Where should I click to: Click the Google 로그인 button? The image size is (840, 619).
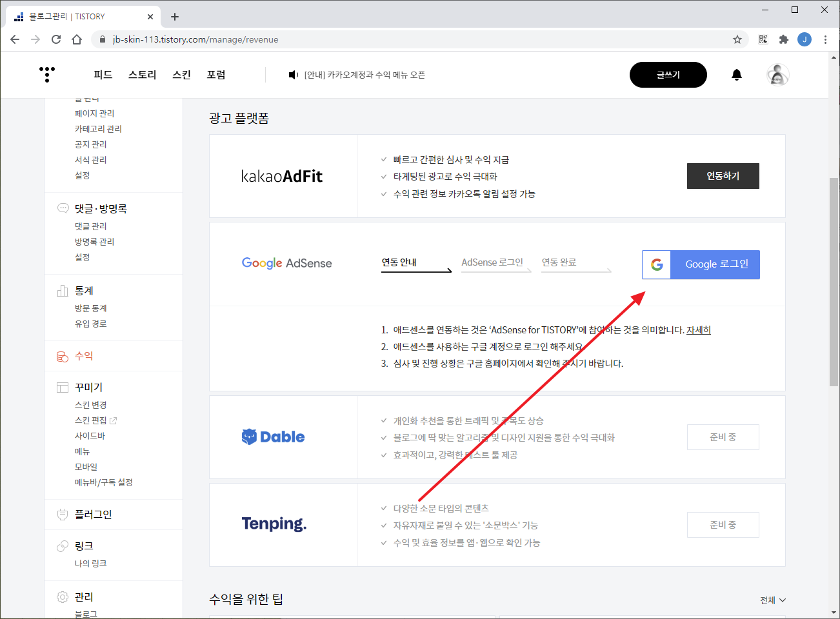701,264
